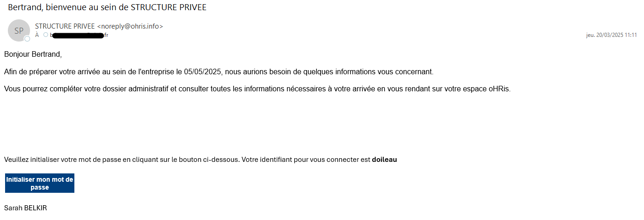Viewport: 644px width, 220px height.
Task: Click the email subject line at the top
Action: [107, 7]
